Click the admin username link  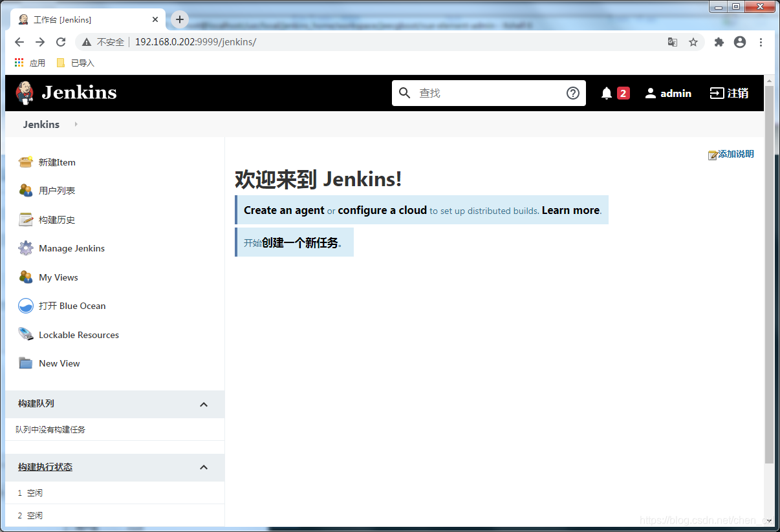coord(676,93)
